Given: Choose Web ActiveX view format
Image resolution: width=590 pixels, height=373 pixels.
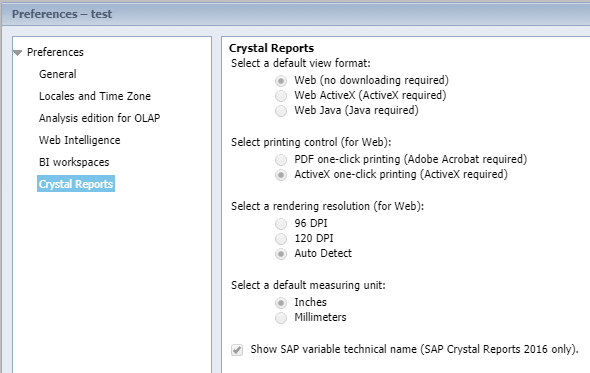Looking at the screenshot, I should [281, 96].
